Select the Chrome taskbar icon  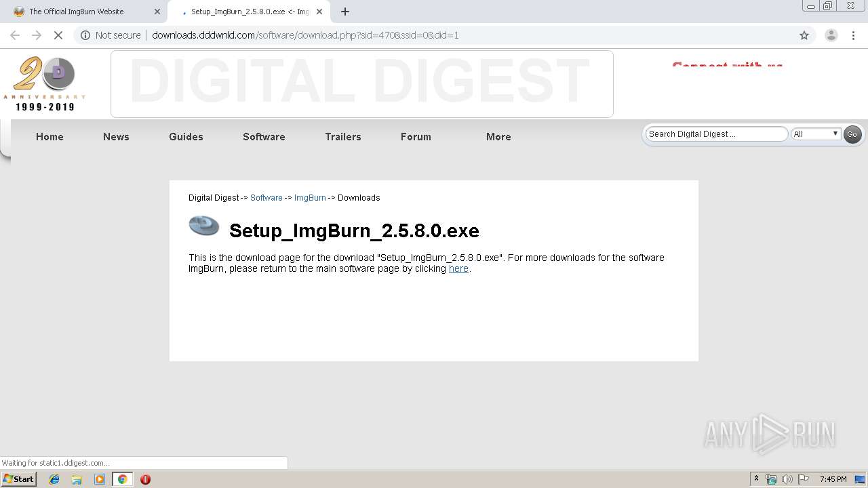(123, 479)
